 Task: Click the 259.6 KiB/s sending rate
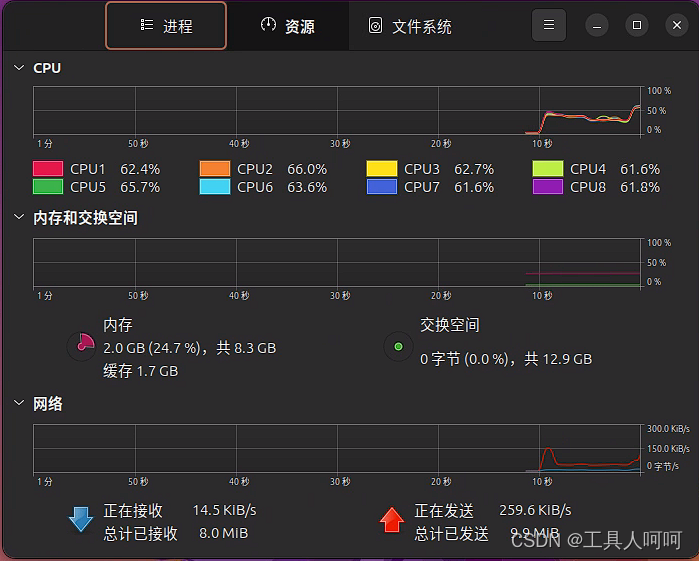535,510
